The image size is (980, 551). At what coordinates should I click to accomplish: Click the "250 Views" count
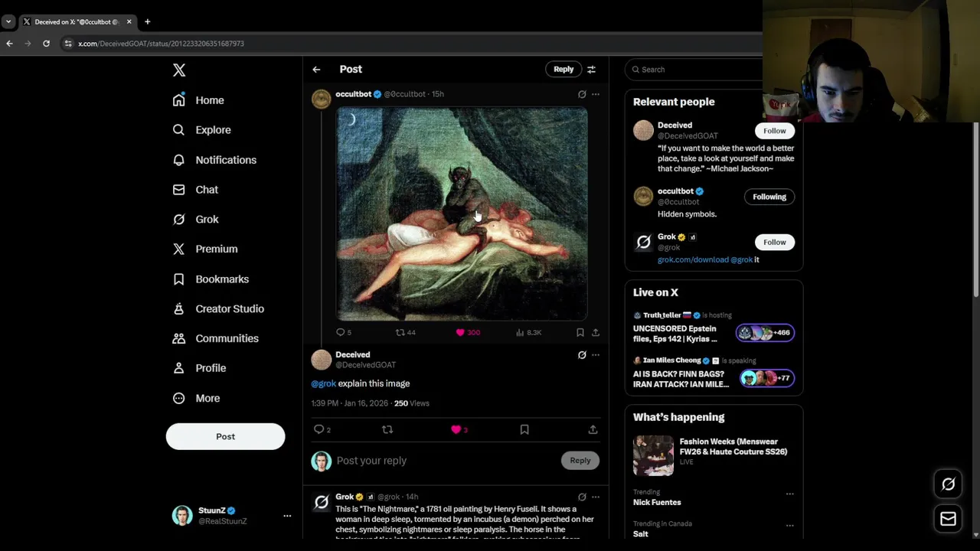click(412, 403)
